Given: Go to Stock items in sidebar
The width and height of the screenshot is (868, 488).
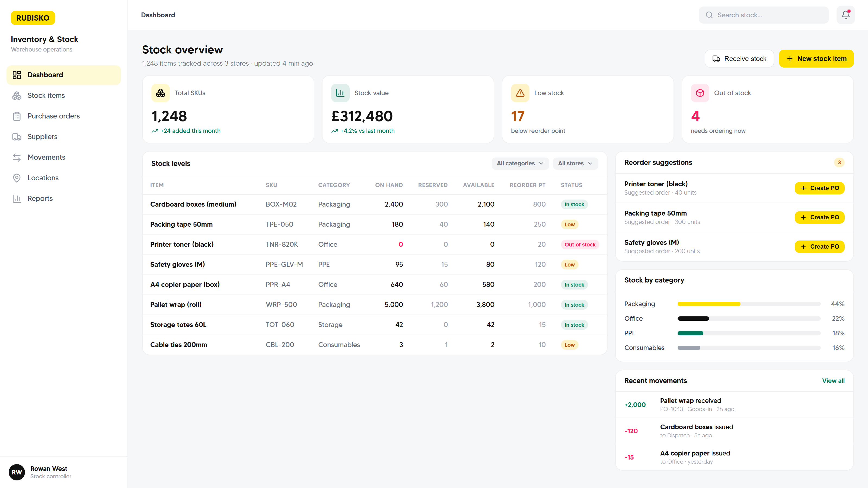Looking at the screenshot, I should [x=64, y=96].
